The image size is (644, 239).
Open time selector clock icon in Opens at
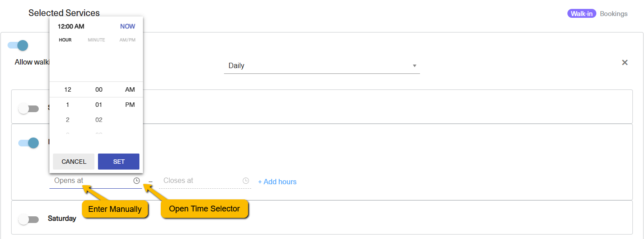tap(137, 181)
